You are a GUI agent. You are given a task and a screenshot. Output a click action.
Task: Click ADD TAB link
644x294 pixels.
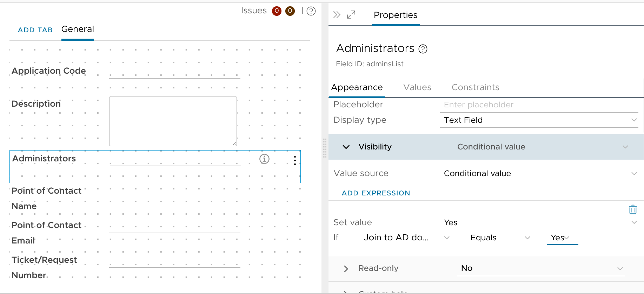(x=35, y=30)
